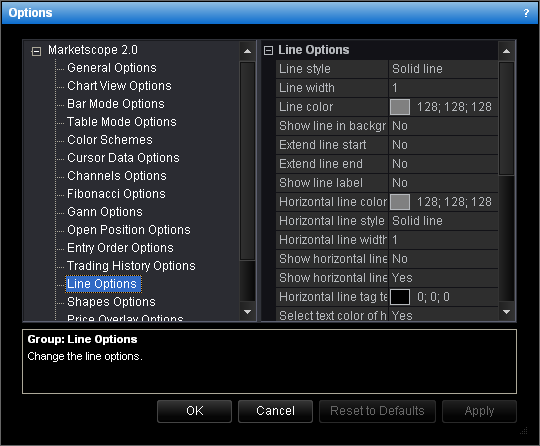The height and width of the screenshot is (446, 540).
Task: Click Select text color Yes value
Action: pyautogui.click(x=443, y=315)
